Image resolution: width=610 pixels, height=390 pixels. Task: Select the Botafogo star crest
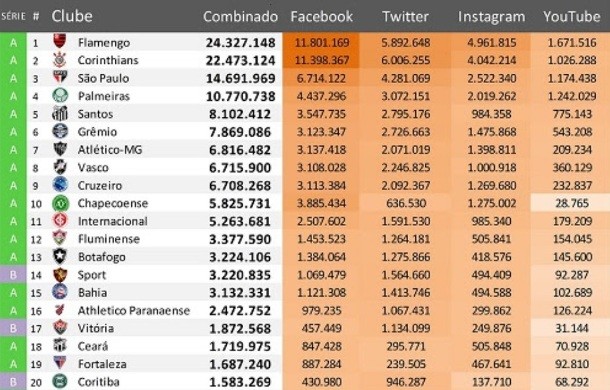pos(60,256)
